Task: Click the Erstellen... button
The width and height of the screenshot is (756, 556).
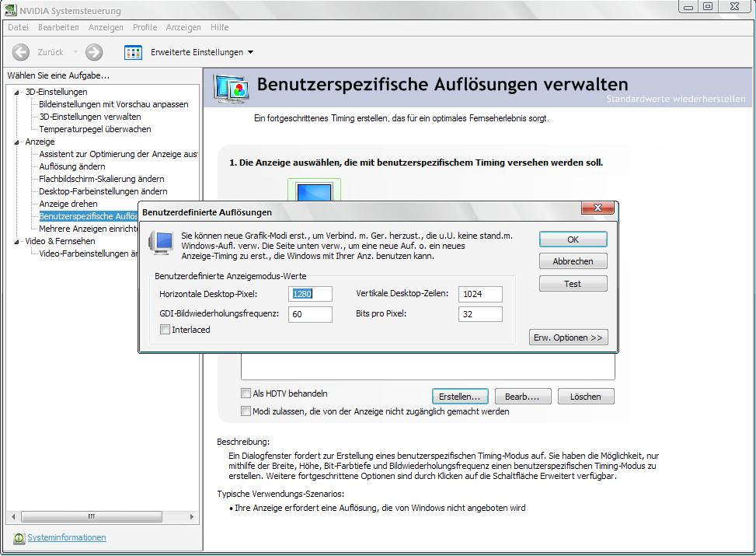Action: click(459, 397)
